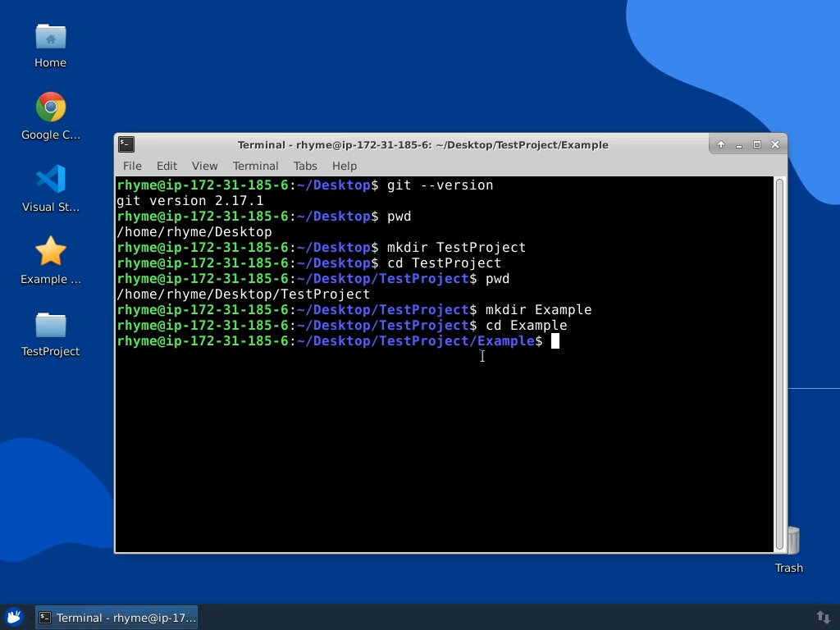Open the Edit menu

click(x=167, y=166)
